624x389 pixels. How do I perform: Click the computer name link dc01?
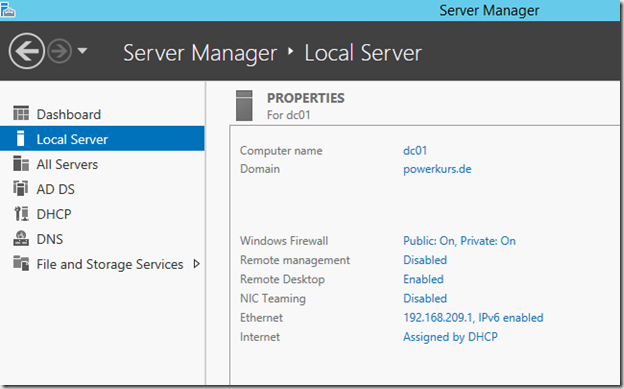point(415,151)
